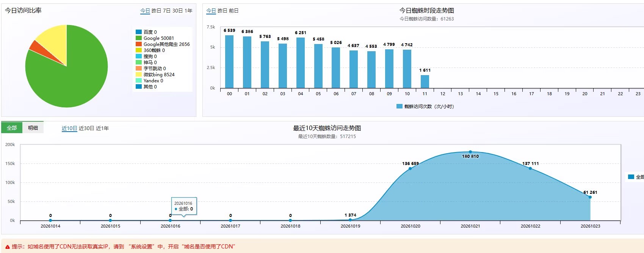
Task: Click the hour 11 bar labeled 1 611
Action: pyautogui.click(x=425, y=82)
